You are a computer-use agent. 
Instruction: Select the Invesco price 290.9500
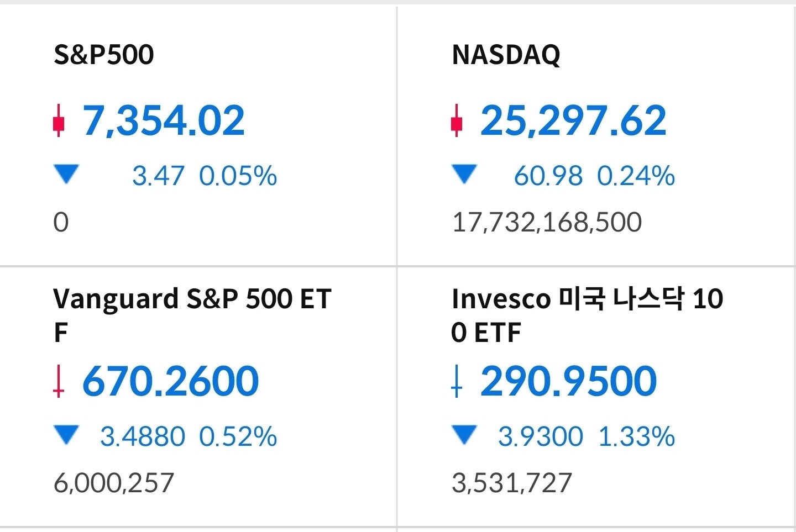[568, 381]
